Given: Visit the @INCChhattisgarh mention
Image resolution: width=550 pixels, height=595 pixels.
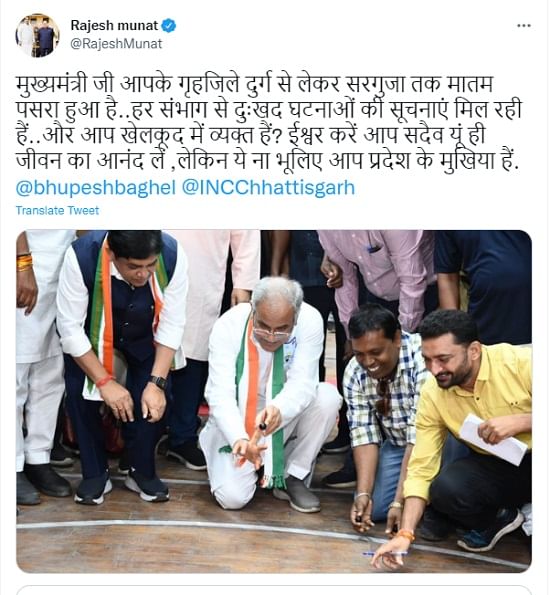Looking at the screenshot, I should 268,187.
